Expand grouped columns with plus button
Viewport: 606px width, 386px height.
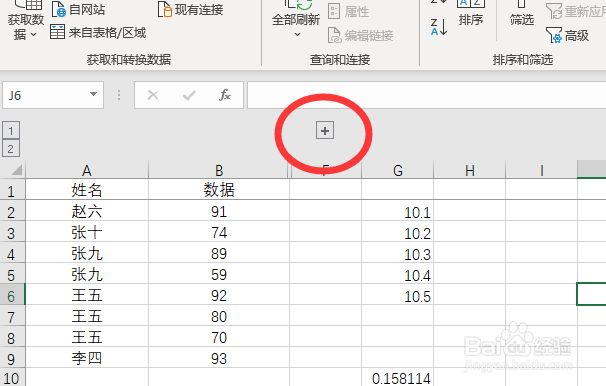325,131
